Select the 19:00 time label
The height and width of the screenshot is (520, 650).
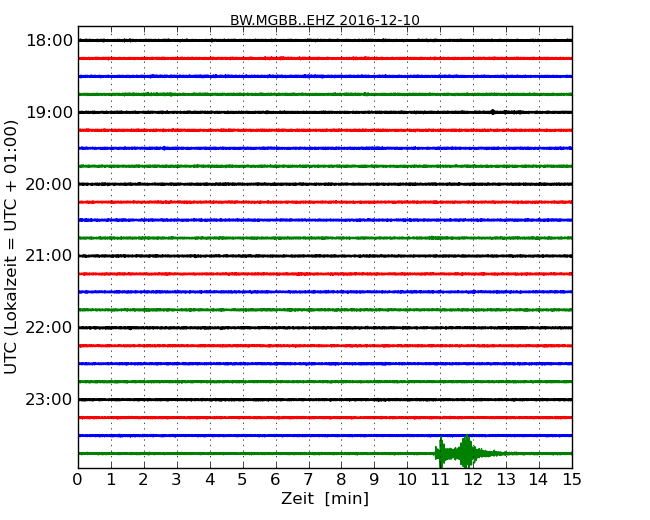[x=49, y=112]
